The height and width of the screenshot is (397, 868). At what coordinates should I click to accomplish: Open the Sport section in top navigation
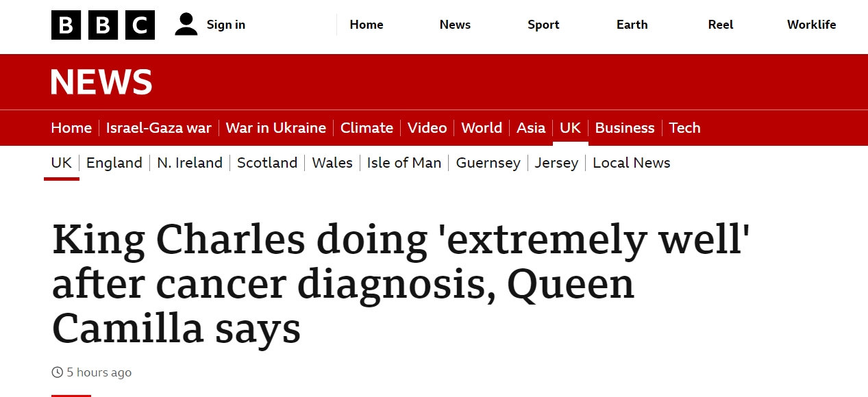pyautogui.click(x=543, y=25)
